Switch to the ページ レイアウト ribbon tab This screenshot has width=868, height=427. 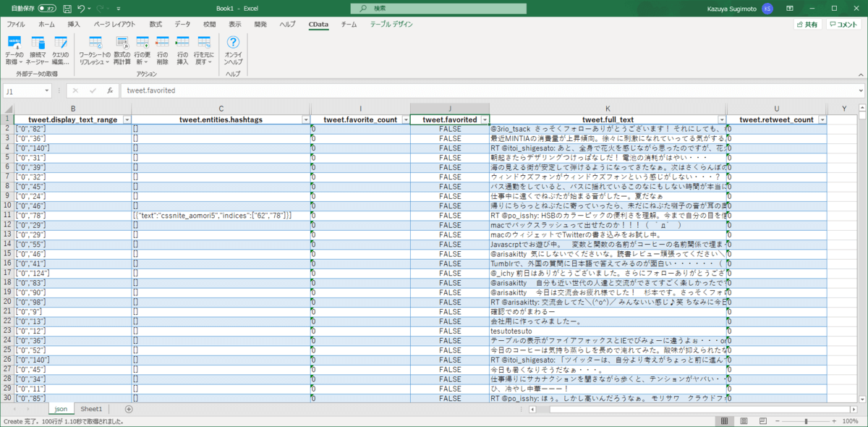tap(114, 24)
